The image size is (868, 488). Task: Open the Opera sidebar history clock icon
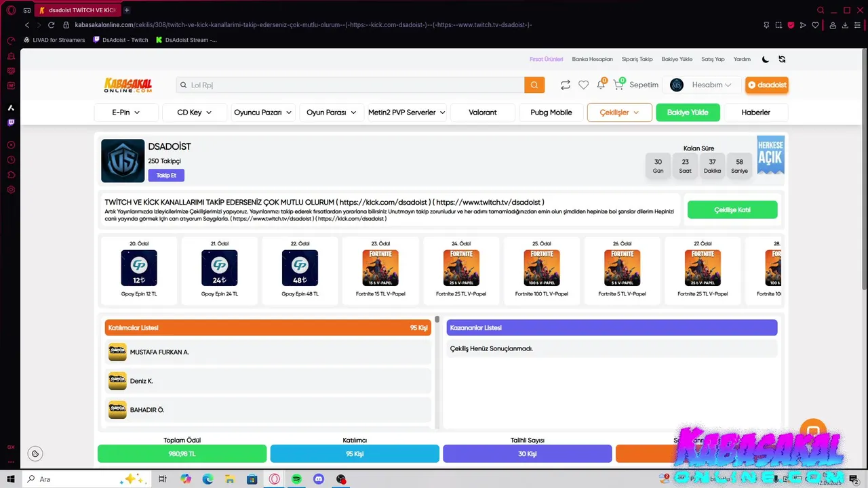11,160
